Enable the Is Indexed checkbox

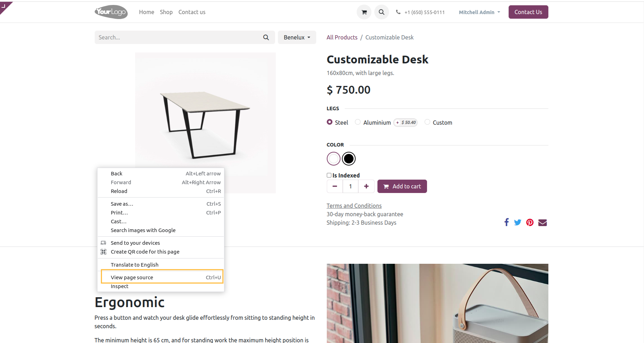pyautogui.click(x=329, y=175)
